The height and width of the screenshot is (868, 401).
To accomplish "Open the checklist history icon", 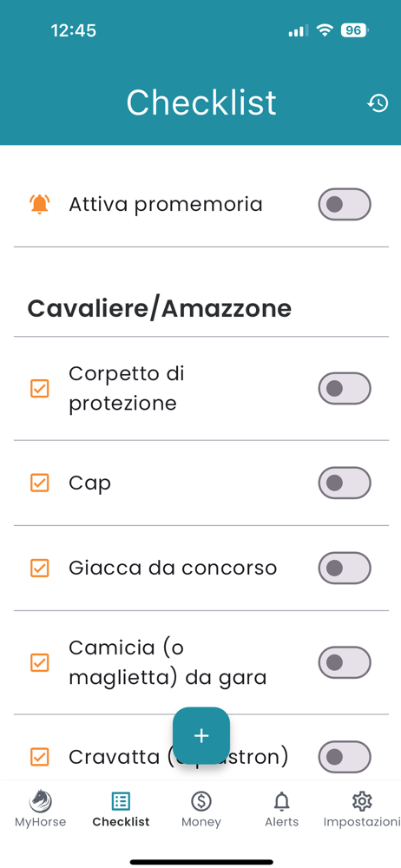I will coord(378,103).
